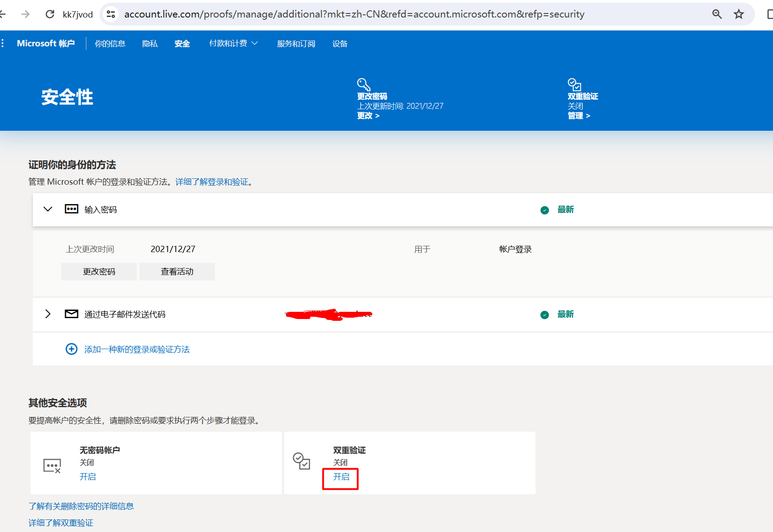Select the 安全 tab
Screen dimensions: 773x532
tap(182, 44)
